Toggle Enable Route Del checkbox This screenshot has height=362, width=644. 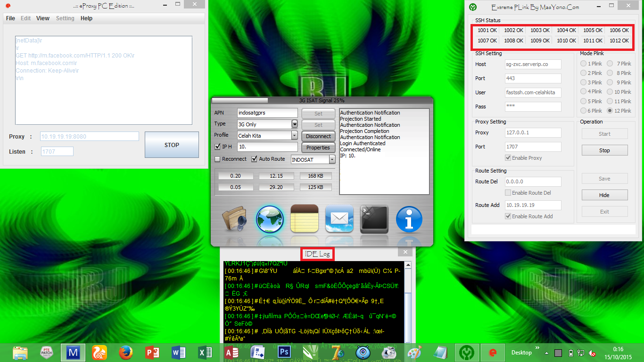click(508, 193)
